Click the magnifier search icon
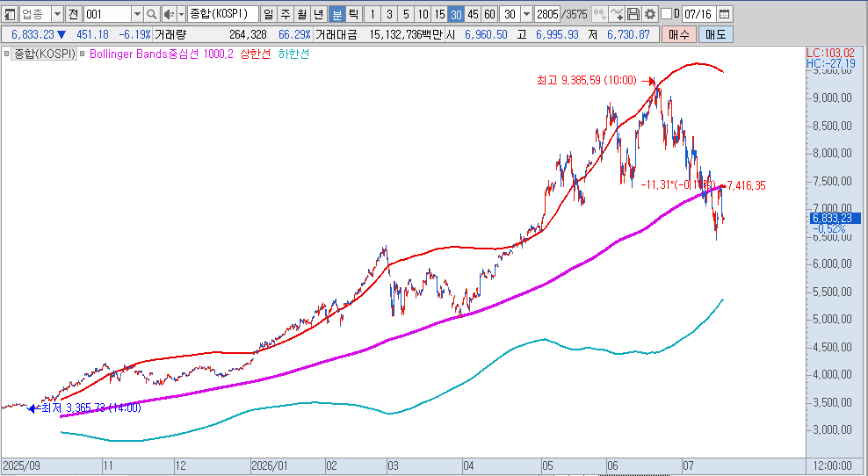 [x=152, y=14]
